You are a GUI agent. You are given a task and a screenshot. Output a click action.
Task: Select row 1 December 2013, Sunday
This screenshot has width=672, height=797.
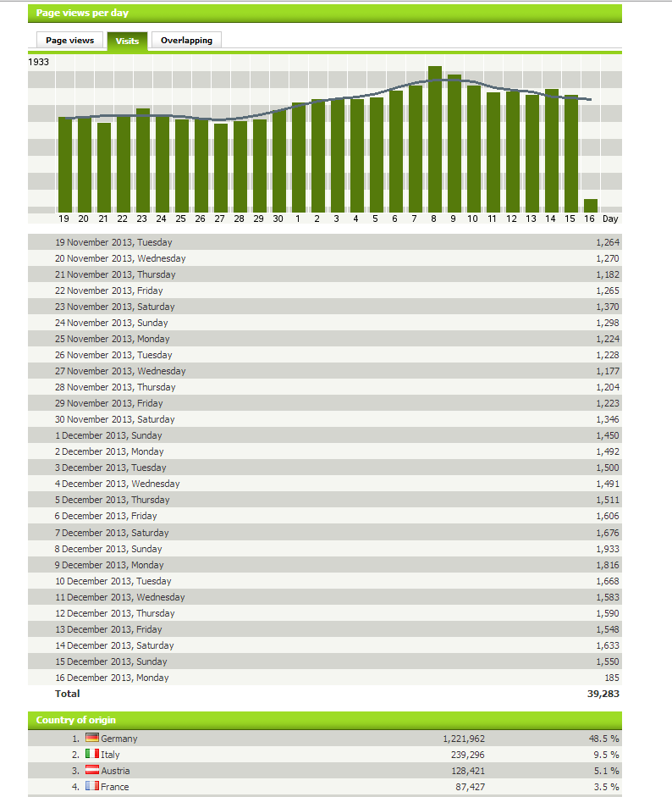[324, 435]
